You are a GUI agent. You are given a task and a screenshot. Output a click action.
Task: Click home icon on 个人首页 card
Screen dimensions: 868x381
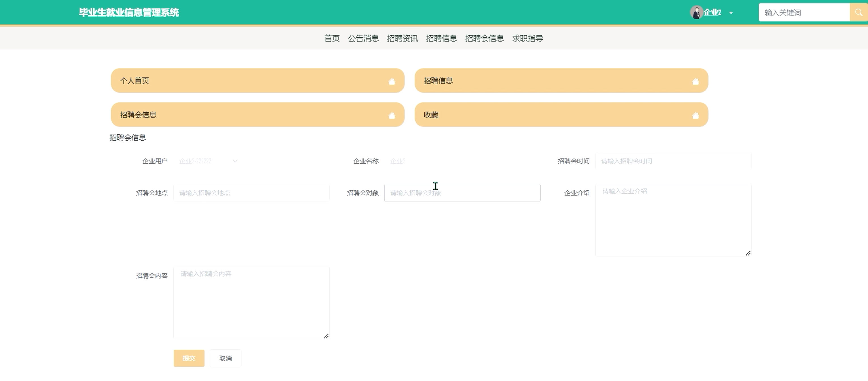click(x=392, y=82)
